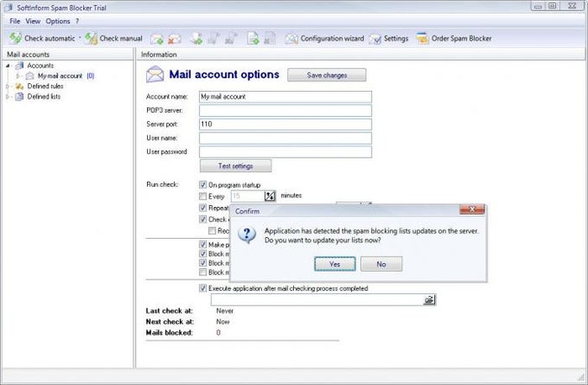Open the View menu
Screen dimensions: 588x385
(x=33, y=21)
